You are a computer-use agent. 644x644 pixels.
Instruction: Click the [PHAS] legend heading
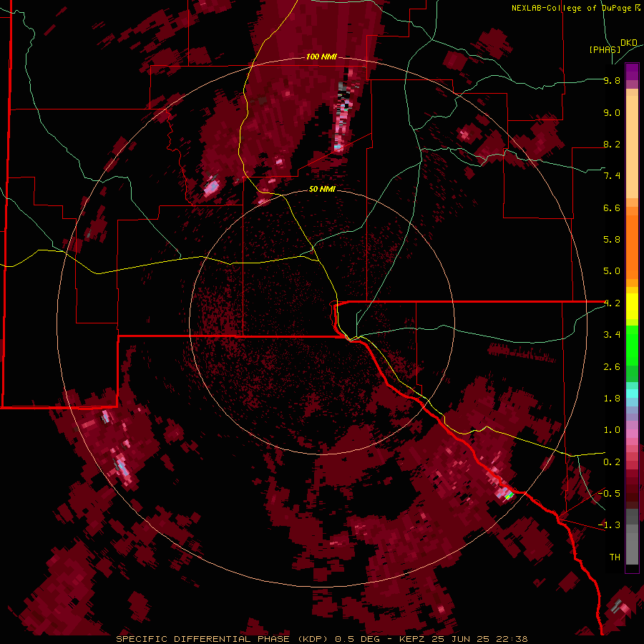pyautogui.click(x=605, y=49)
